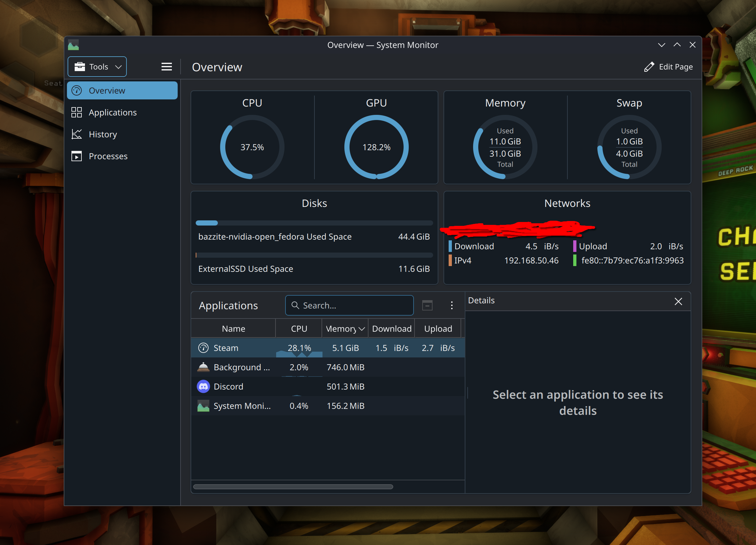Go to the Processes page
Viewport: 756px width, 545px height.
click(108, 156)
